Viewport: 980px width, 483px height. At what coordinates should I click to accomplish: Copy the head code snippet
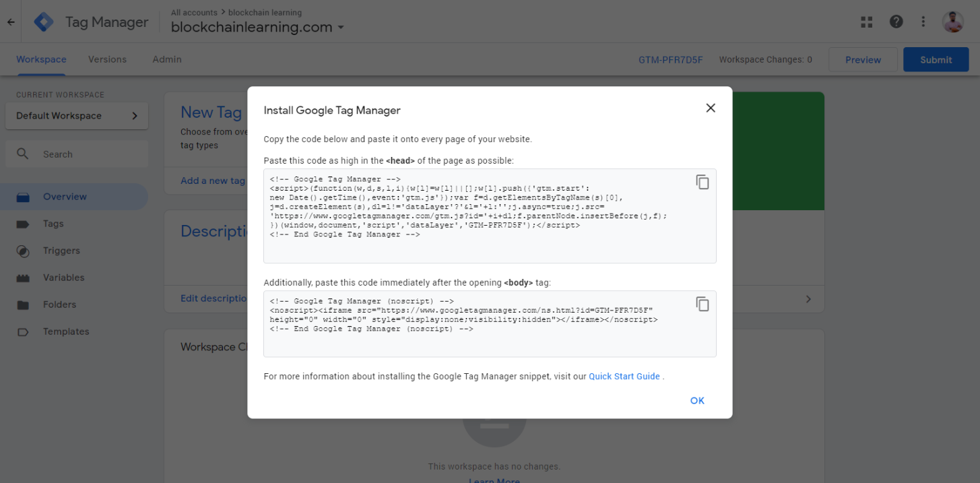(703, 182)
